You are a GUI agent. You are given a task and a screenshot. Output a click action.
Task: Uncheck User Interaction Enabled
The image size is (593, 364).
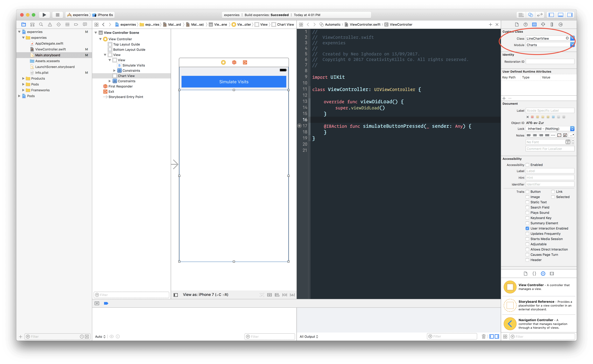[x=527, y=228]
